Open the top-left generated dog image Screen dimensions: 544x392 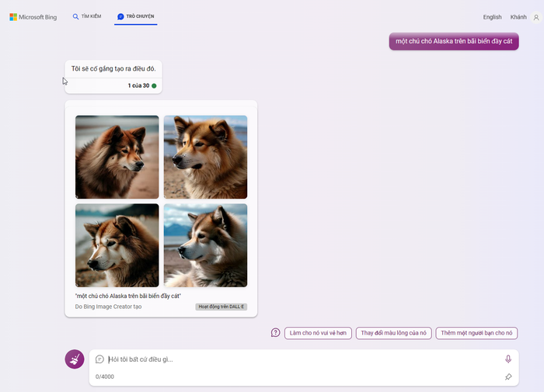pos(117,157)
